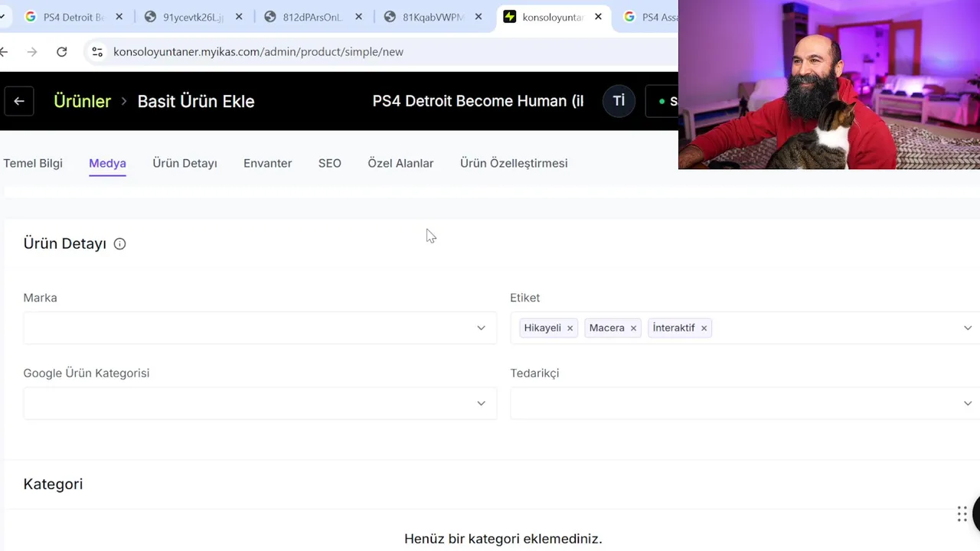Switch to the Temel Bilgi tab
The height and width of the screenshot is (551, 980).
click(33, 163)
